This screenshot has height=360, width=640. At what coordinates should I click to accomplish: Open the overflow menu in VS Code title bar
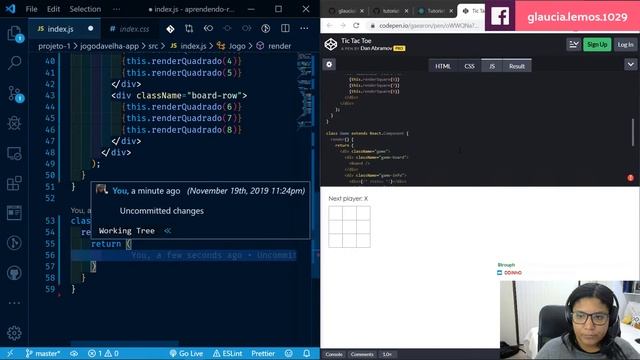pyautogui.click(x=116, y=9)
